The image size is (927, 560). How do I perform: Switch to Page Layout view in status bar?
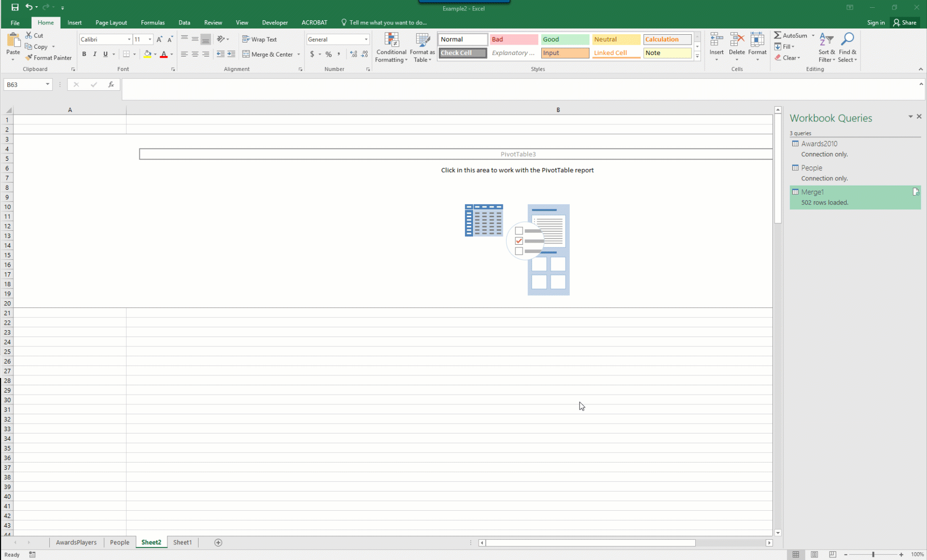tap(814, 554)
